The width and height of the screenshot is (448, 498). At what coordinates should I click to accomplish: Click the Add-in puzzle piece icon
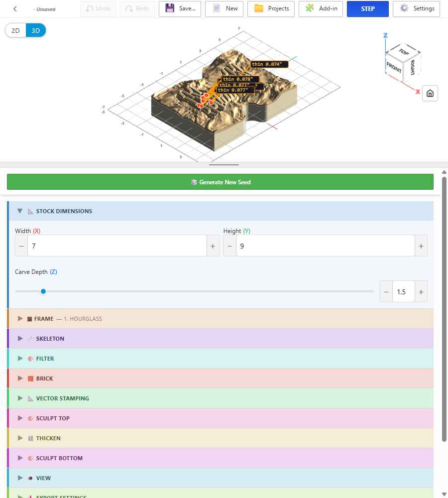310,8
